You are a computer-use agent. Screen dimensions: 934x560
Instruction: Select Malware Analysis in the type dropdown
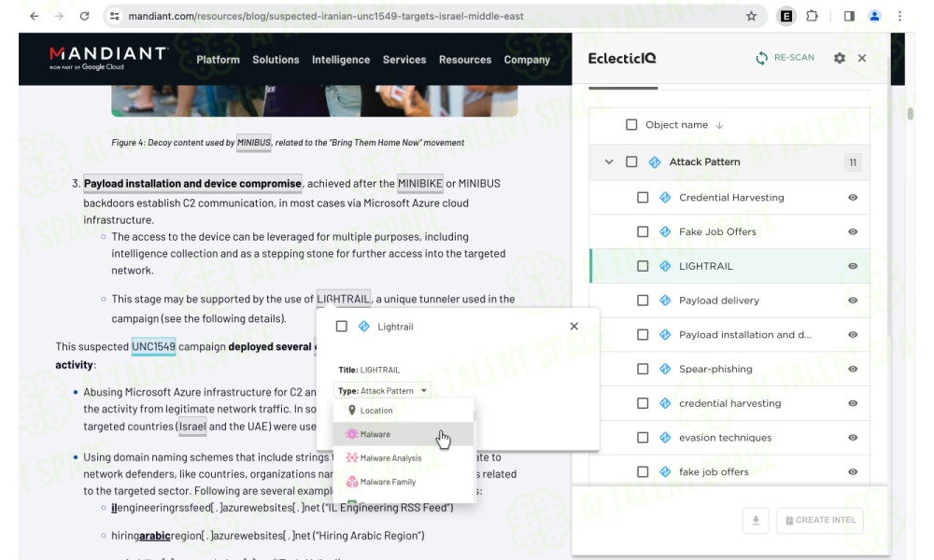(403, 458)
